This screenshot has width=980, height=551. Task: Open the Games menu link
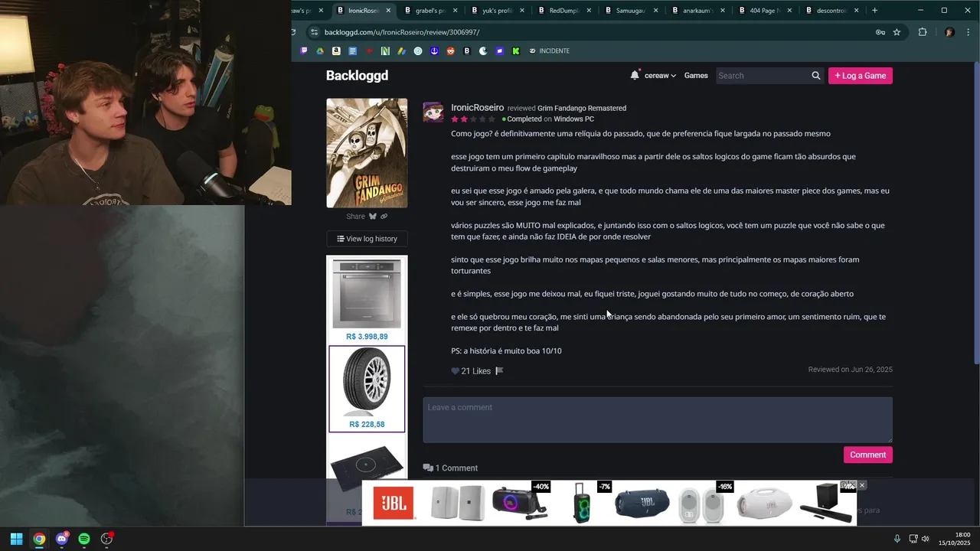[x=696, y=76]
